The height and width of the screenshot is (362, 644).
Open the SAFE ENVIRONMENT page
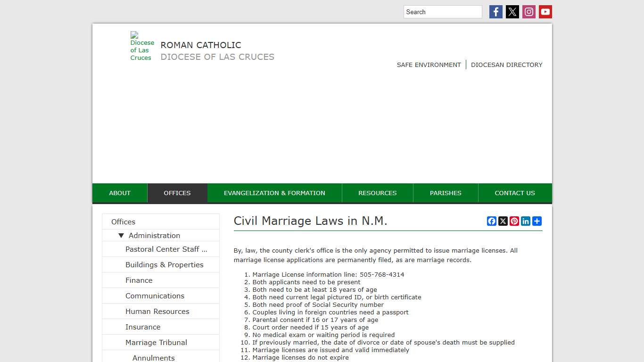[429, 65]
